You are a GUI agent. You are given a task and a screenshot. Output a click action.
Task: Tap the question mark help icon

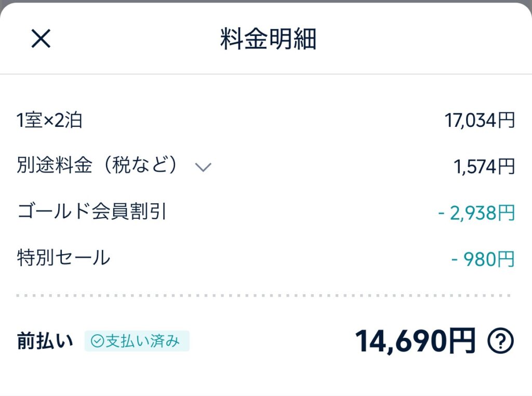click(500, 341)
